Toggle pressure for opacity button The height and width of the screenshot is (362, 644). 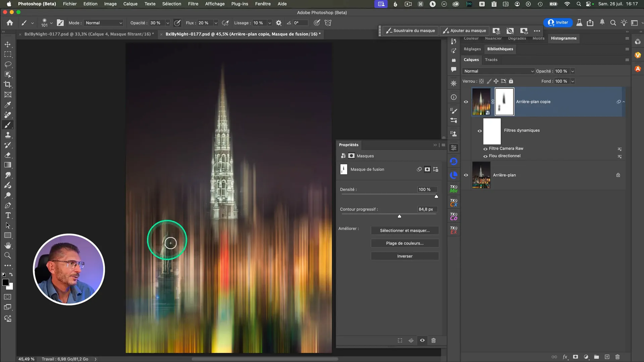[x=177, y=23]
